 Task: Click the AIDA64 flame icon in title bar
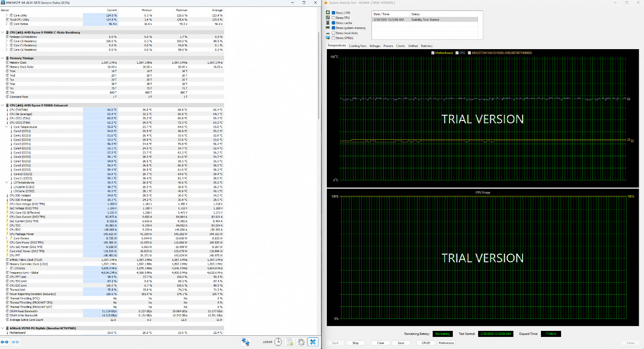326,3
